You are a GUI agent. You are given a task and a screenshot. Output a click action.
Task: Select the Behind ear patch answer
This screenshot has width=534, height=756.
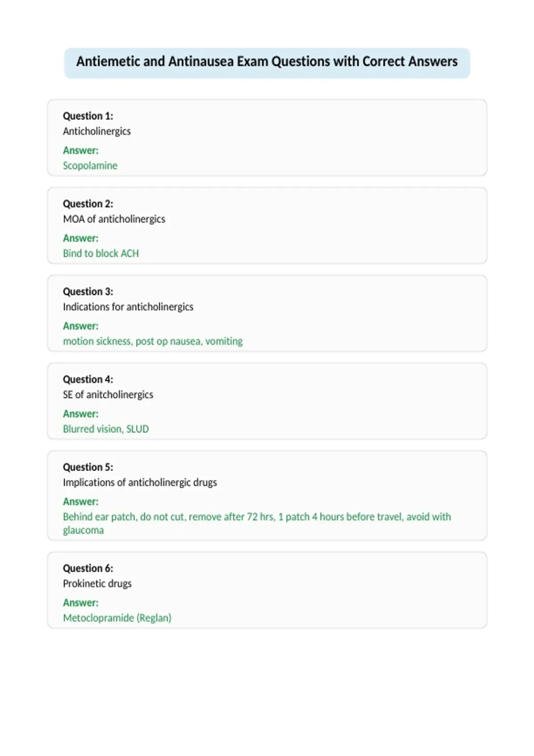[257, 523]
